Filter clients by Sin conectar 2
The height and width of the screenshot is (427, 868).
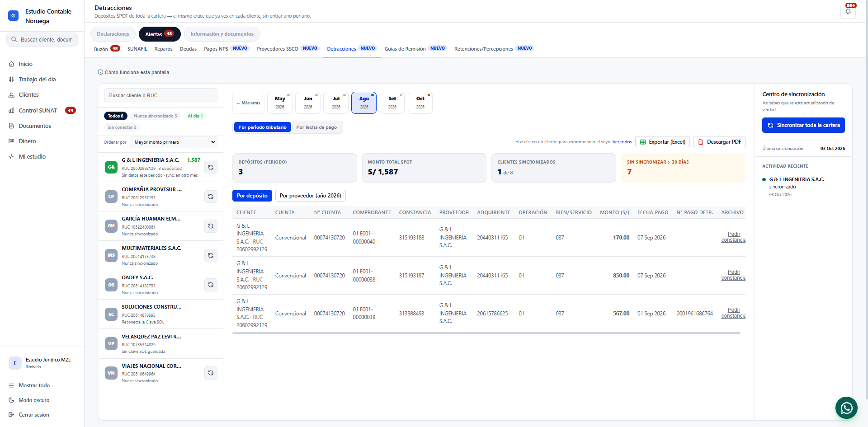pyautogui.click(x=122, y=127)
